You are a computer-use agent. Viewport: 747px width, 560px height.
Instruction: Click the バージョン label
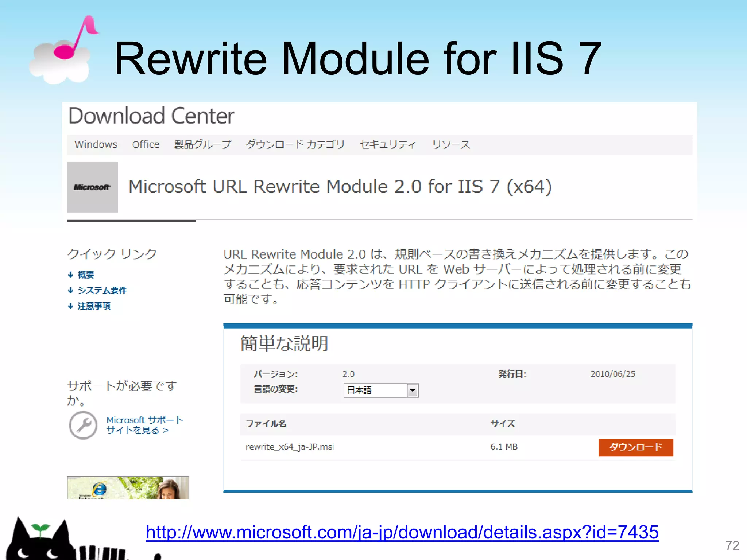[276, 374]
